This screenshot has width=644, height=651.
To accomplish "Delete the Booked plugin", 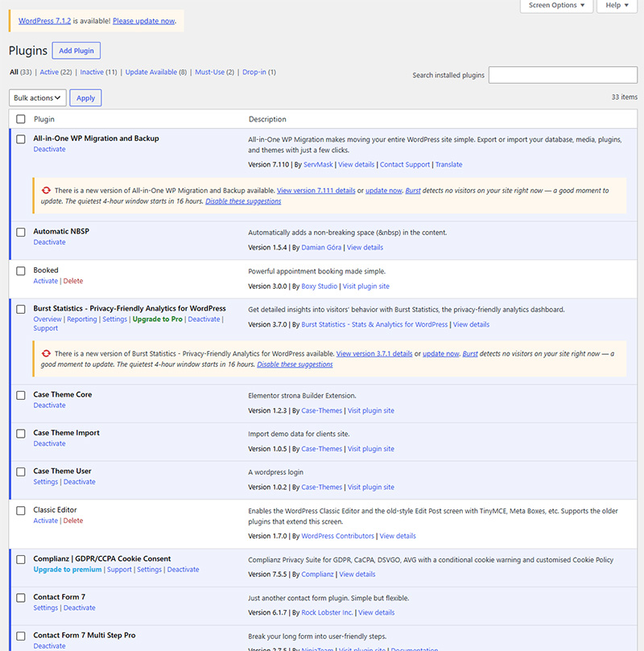I will coord(73,281).
